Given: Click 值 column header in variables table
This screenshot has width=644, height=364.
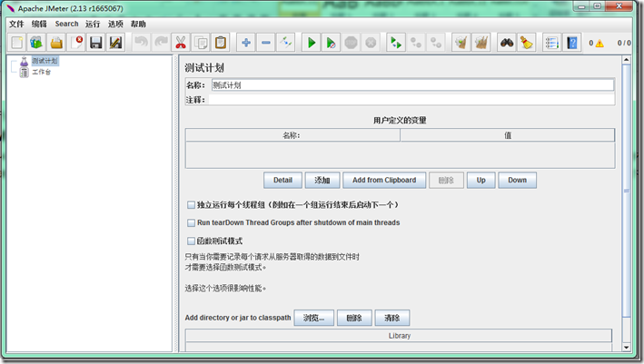Looking at the screenshot, I should tap(507, 135).
